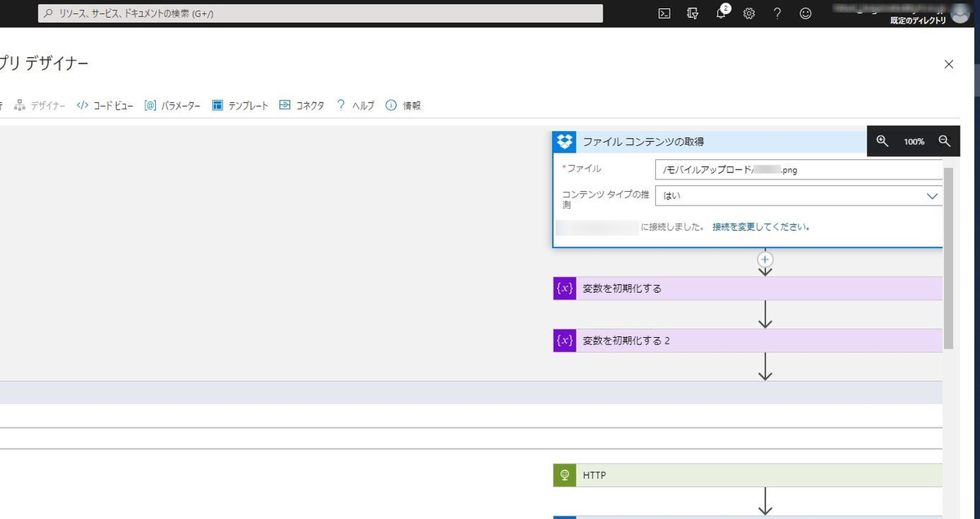Image resolution: width=980 pixels, height=519 pixels.
Task: Open the parameters panel (パラメーター)
Action: pyautogui.click(x=172, y=105)
